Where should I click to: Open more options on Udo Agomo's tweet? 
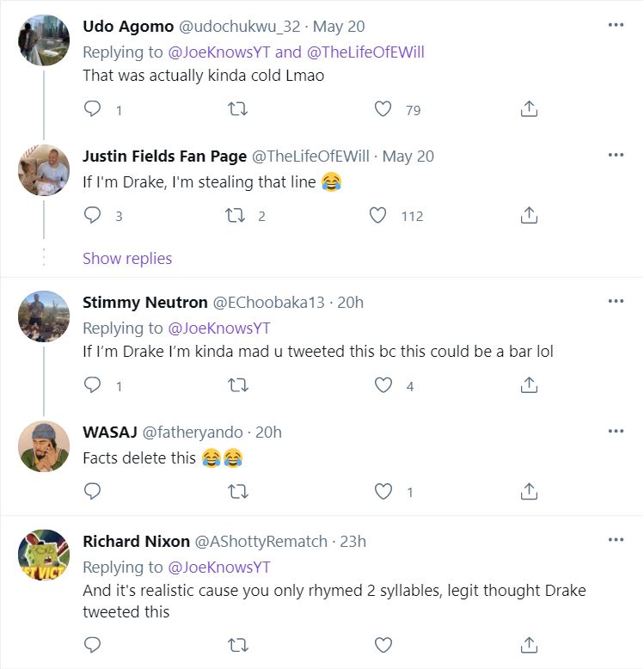(616, 25)
